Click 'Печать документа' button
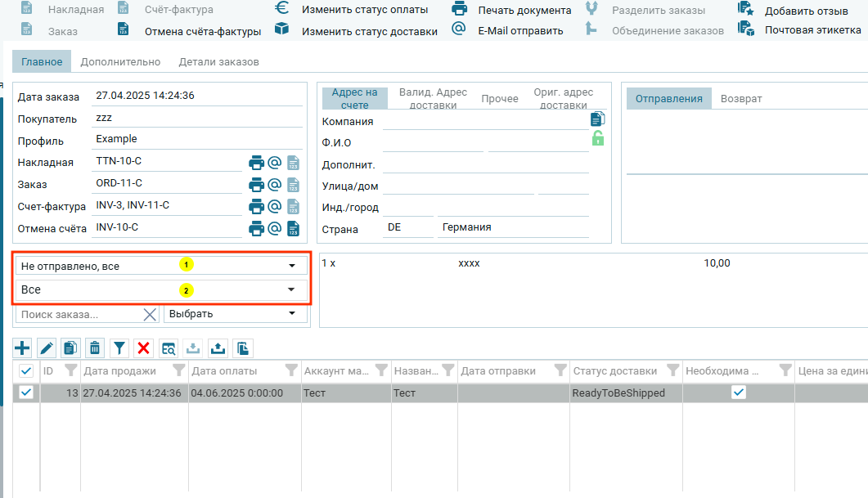Image resolution: width=868 pixels, height=498 pixels. (x=524, y=10)
